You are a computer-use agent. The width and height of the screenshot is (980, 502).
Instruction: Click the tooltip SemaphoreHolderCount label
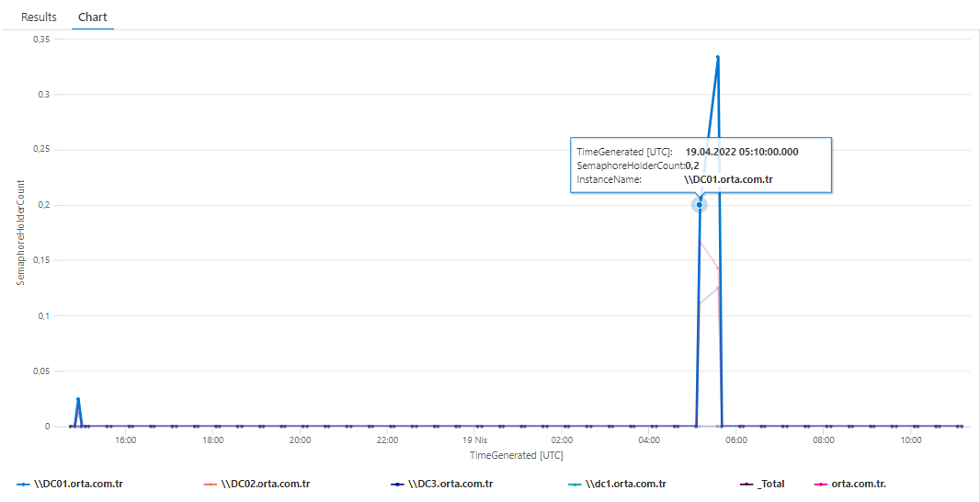631,165
